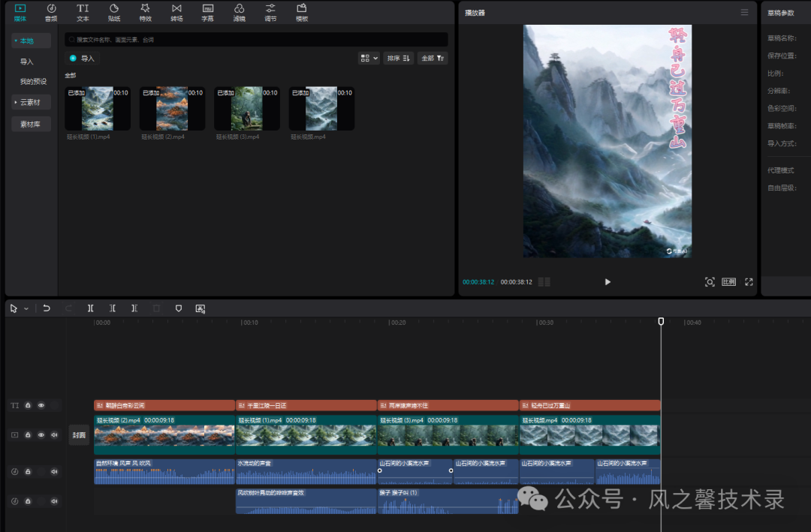This screenshot has height=532, width=811.
Task: Undo the last edit
Action: coord(46,308)
